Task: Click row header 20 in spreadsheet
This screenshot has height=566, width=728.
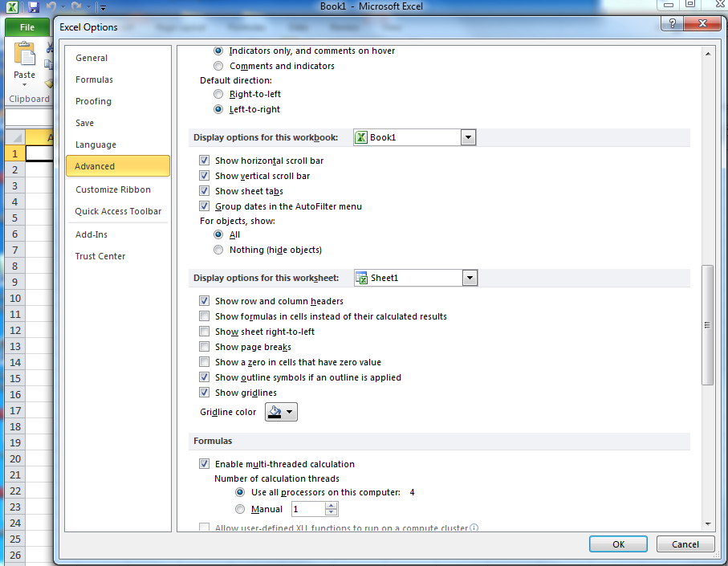Action: click(x=15, y=458)
